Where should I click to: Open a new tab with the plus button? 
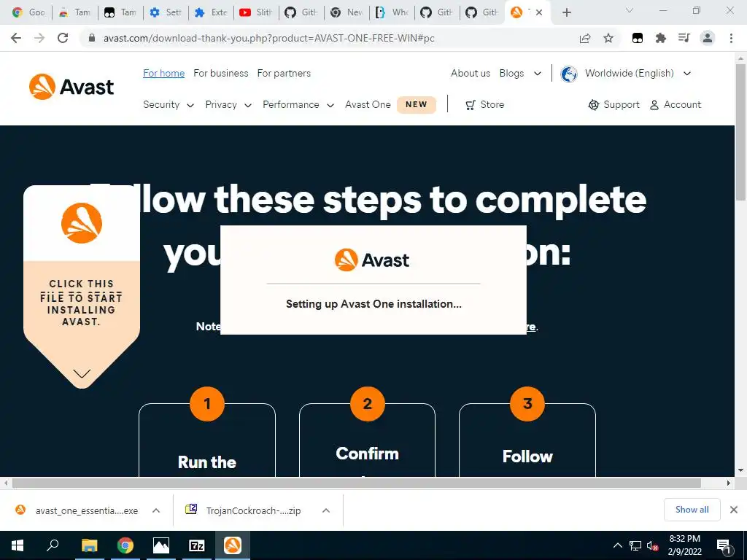click(x=566, y=12)
